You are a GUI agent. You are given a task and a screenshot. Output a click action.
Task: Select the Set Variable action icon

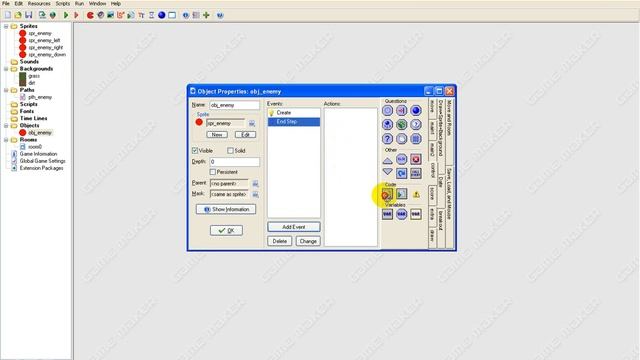coord(387,214)
